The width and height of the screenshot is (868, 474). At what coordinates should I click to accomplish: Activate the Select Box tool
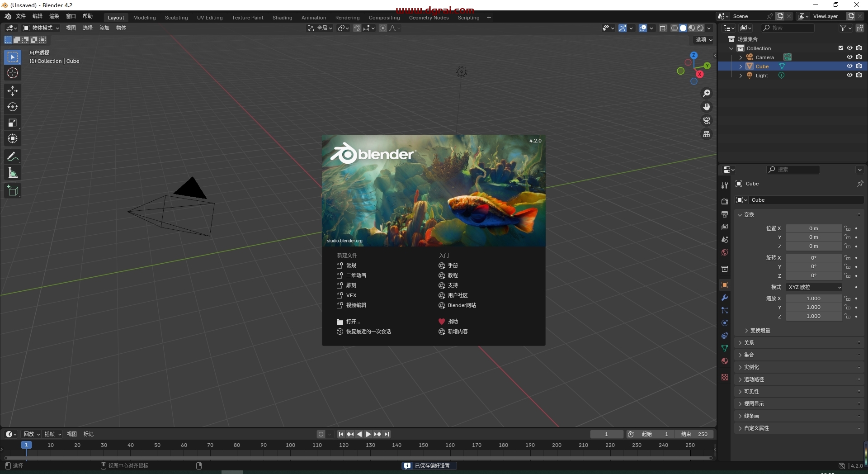13,57
